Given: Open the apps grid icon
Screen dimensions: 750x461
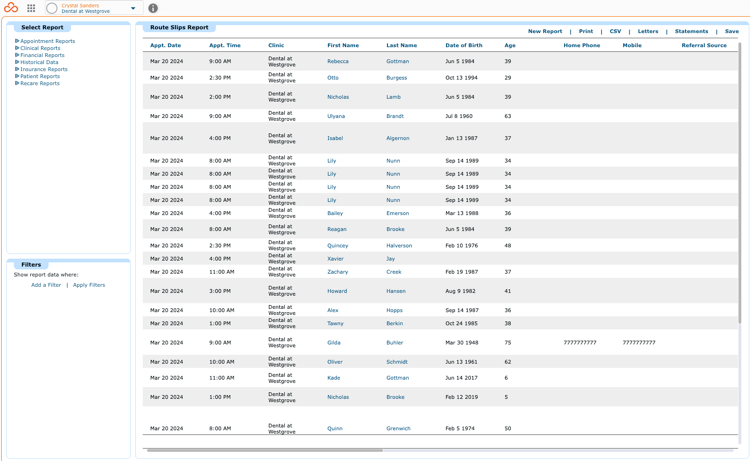Looking at the screenshot, I should [31, 8].
